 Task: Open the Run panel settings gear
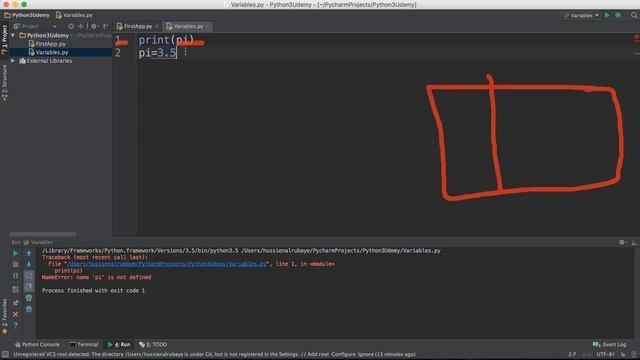622,242
